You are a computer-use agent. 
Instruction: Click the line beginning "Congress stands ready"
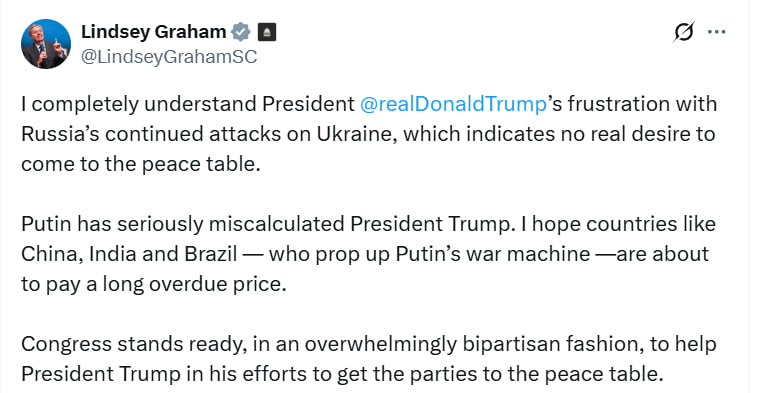369,344
